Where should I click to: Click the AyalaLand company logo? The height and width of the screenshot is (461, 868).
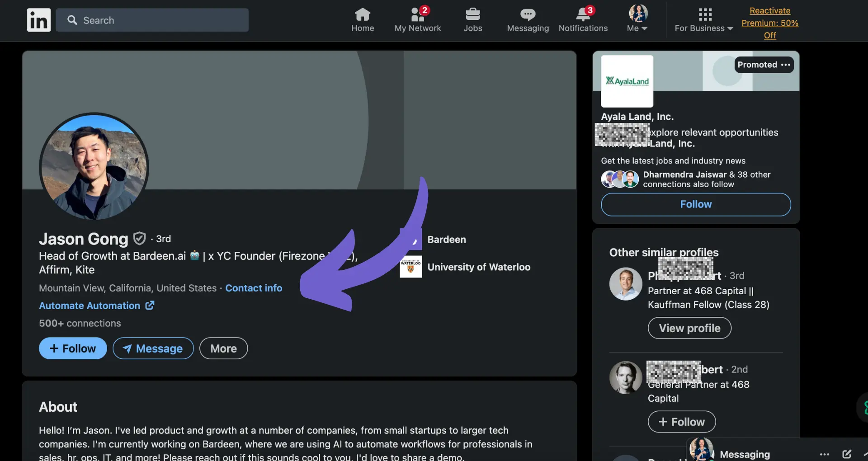click(x=627, y=81)
